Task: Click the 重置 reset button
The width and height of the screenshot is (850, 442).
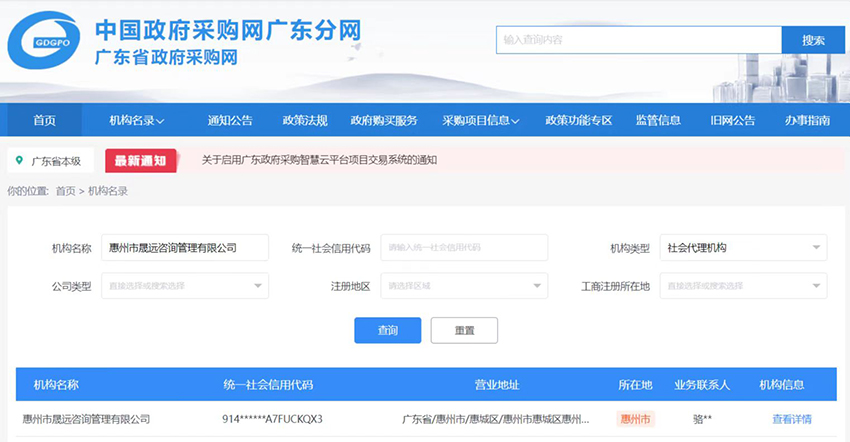Action: 464,330
